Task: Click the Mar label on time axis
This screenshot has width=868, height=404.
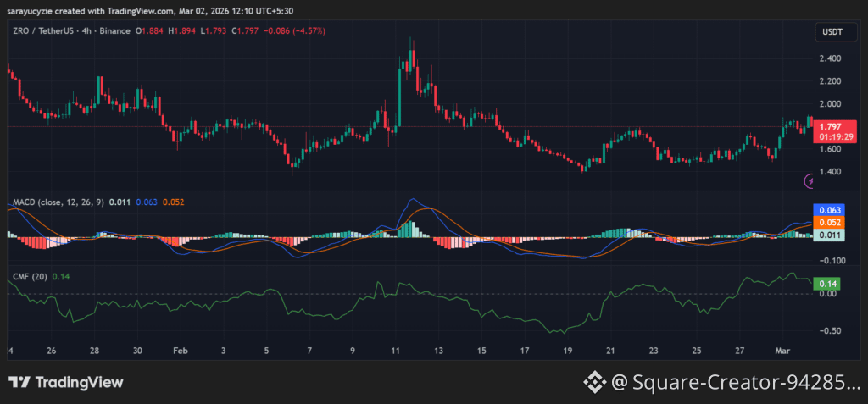Action: 782,351
